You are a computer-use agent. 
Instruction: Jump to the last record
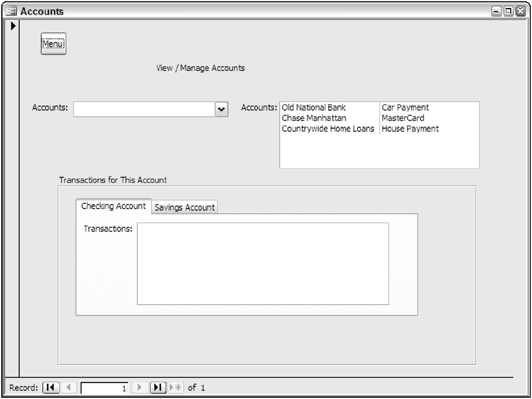pos(157,388)
